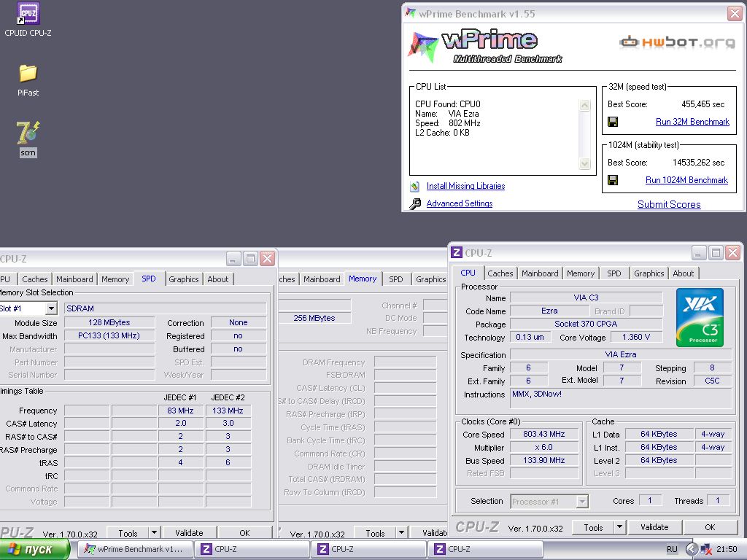Viewport: 747px width, 560px height.
Task: Open SPD tab in Memory CPU-Z window
Action: 395,279
